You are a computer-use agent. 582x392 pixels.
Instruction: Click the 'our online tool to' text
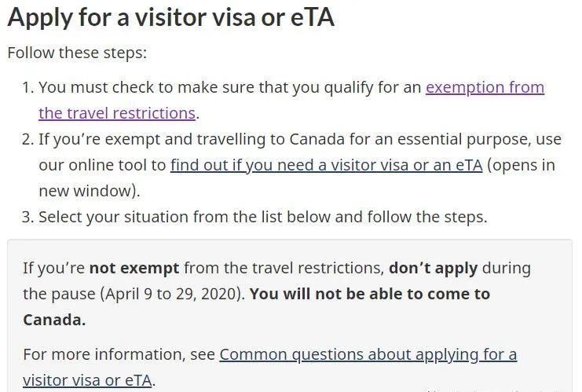pos(102,165)
